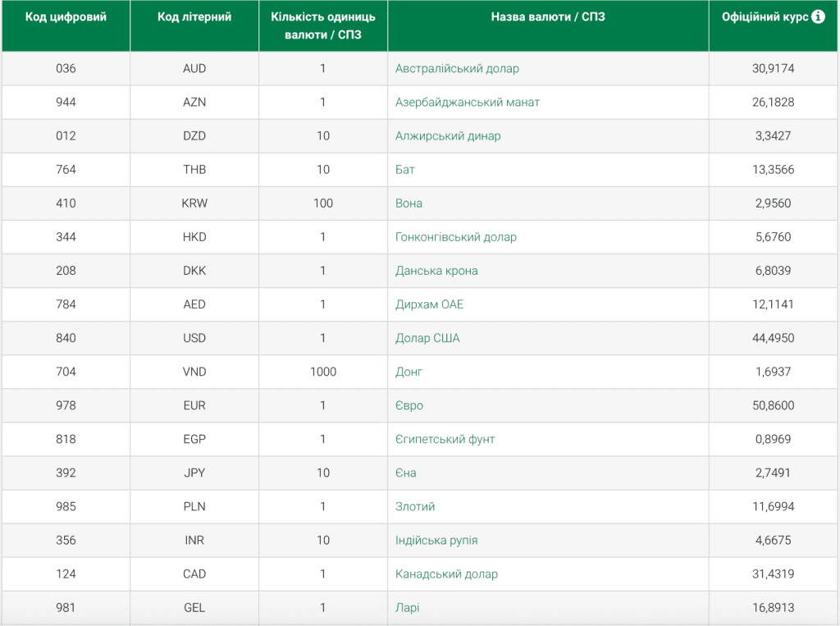Open the Ларі currency link
The width and height of the screenshot is (840, 626).
click(x=407, y=608)
